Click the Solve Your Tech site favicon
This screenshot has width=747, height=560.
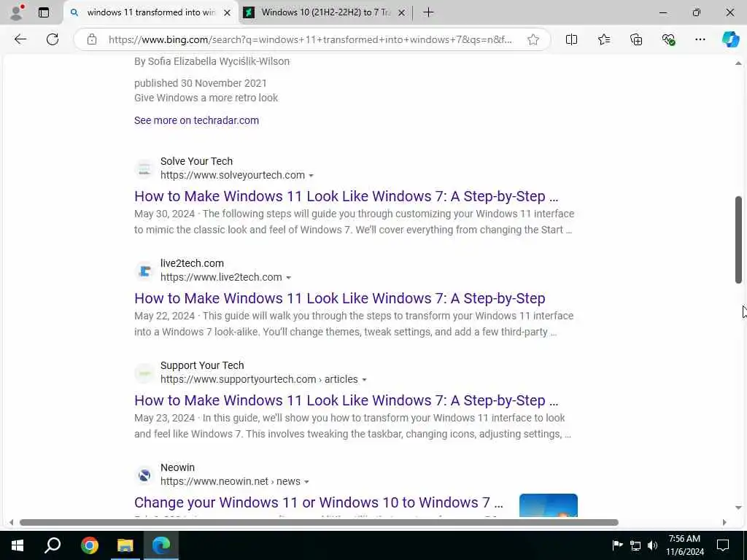point(144,168)
